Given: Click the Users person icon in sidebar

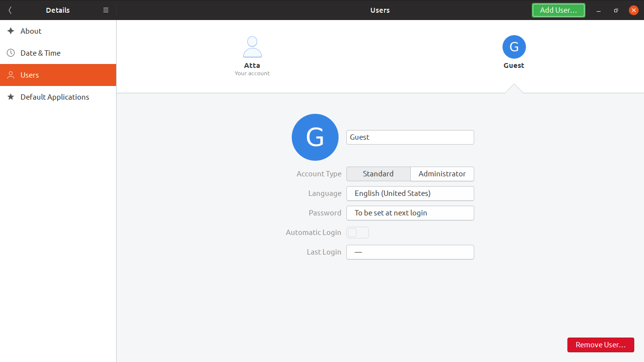Looking at the screenshot, I should 11,75.
